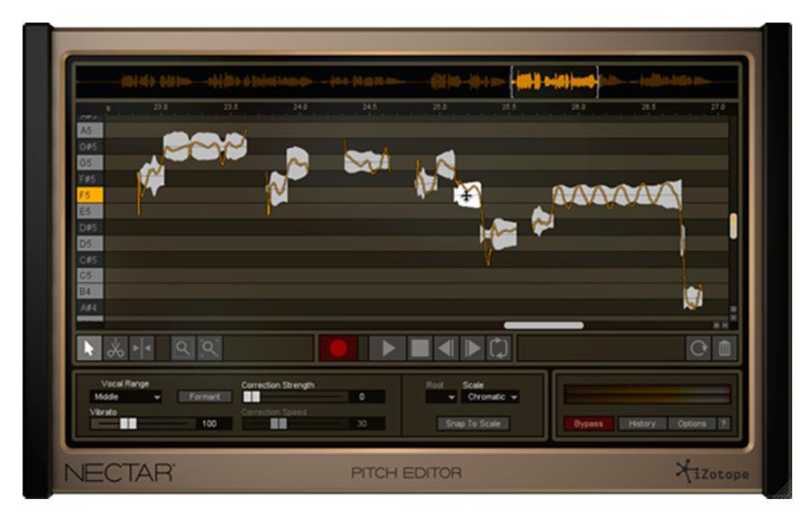
Task: Toggle loop playback
Action: 499,348
